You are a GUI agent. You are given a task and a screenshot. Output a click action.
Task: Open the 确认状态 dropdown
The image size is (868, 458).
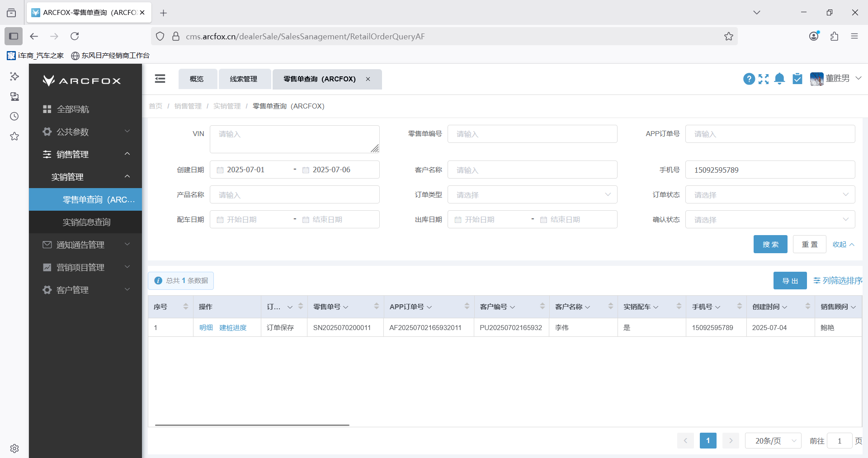pyautogui.click(x=770, y=219)
